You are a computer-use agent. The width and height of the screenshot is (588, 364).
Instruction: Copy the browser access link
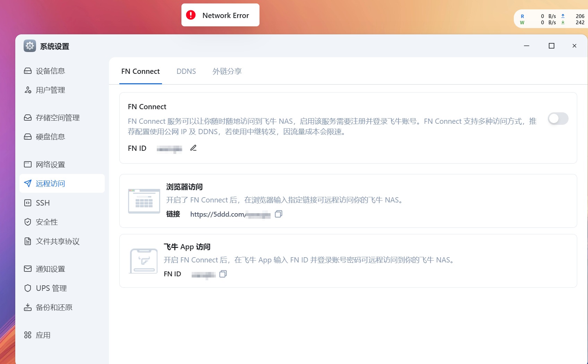279,214
